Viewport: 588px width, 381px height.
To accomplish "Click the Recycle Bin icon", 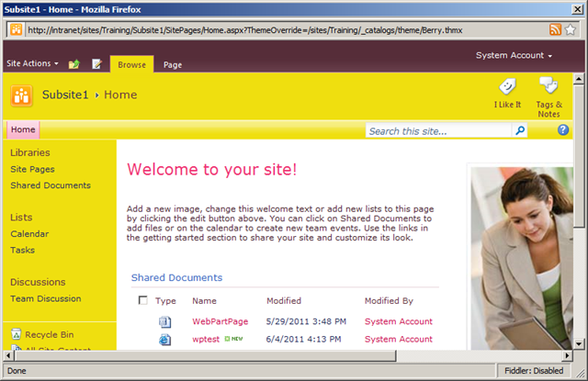I will (x=16, y=334).
